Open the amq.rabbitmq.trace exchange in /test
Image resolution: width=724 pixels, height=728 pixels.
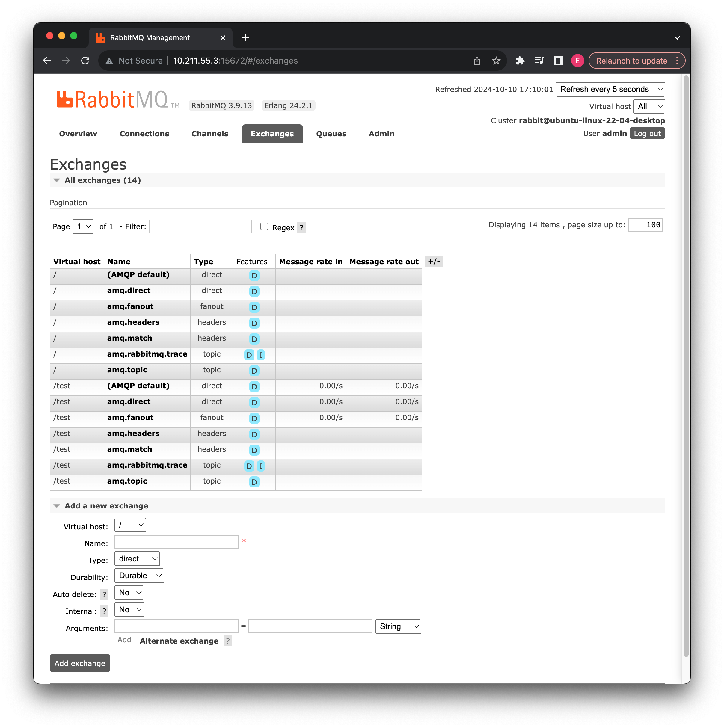147,465
